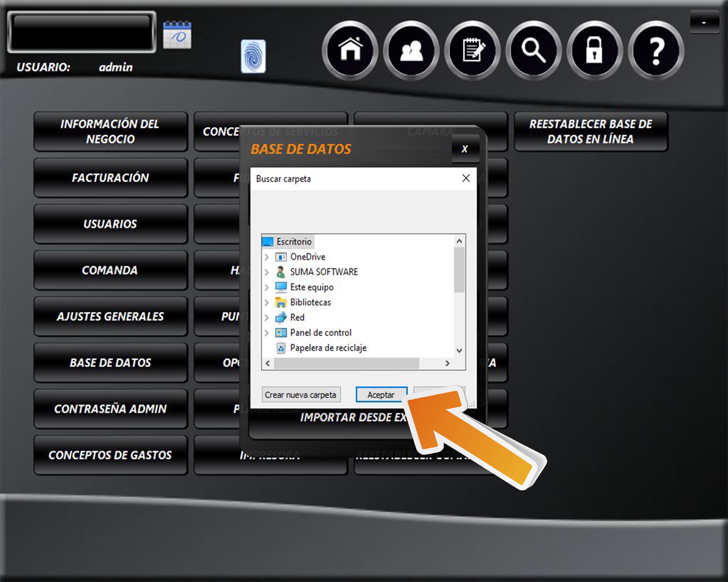This screenshot has width=728, height=582.
Task: Select Escritorio in folder tree
Action: [x=294, y=242]
